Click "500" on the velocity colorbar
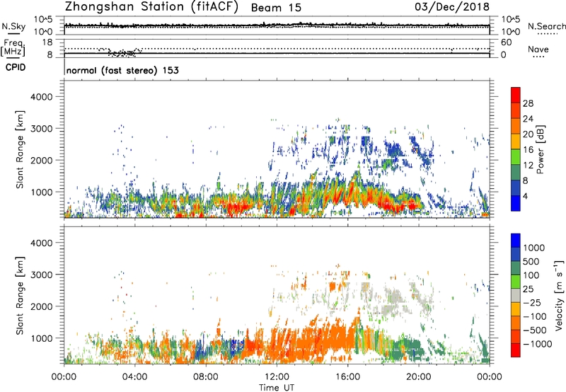The image size is (566, 392). point(531,262)
